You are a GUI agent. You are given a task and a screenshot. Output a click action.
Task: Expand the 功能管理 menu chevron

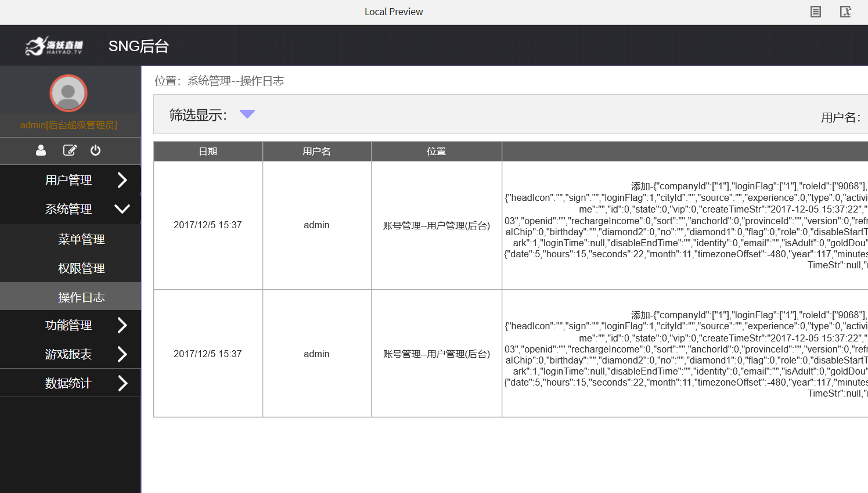pos(122,325)
